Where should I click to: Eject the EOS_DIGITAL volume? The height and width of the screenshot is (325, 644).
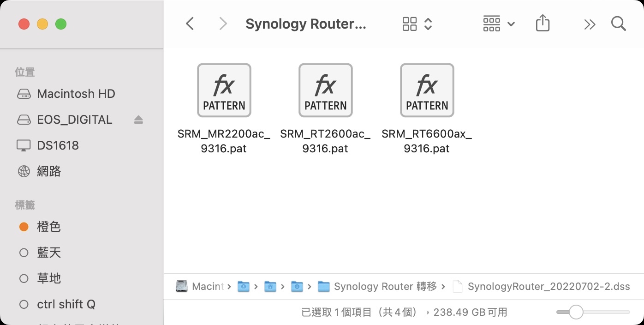coord(138,120)
